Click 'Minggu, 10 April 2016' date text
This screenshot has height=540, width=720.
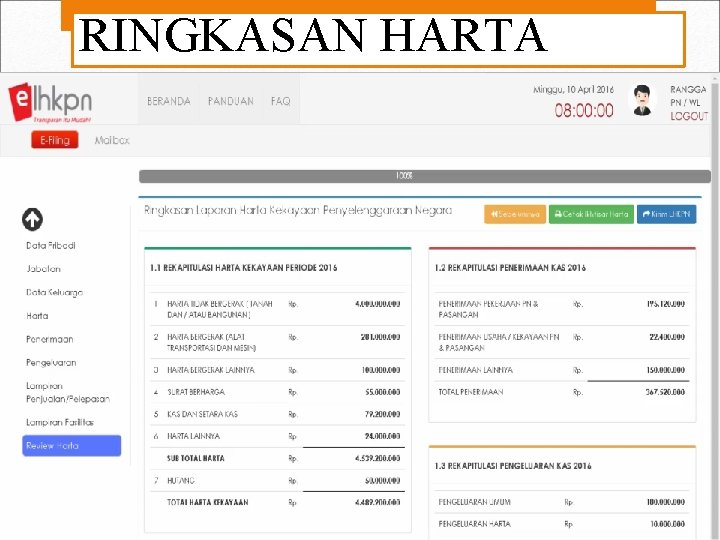point(573,90)
